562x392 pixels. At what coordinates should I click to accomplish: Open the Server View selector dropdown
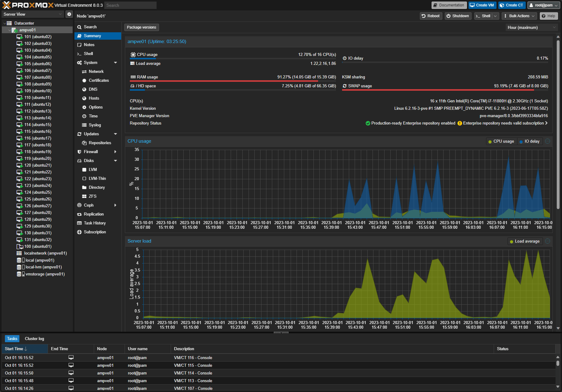pyautogui.click(x=32, y=14)
